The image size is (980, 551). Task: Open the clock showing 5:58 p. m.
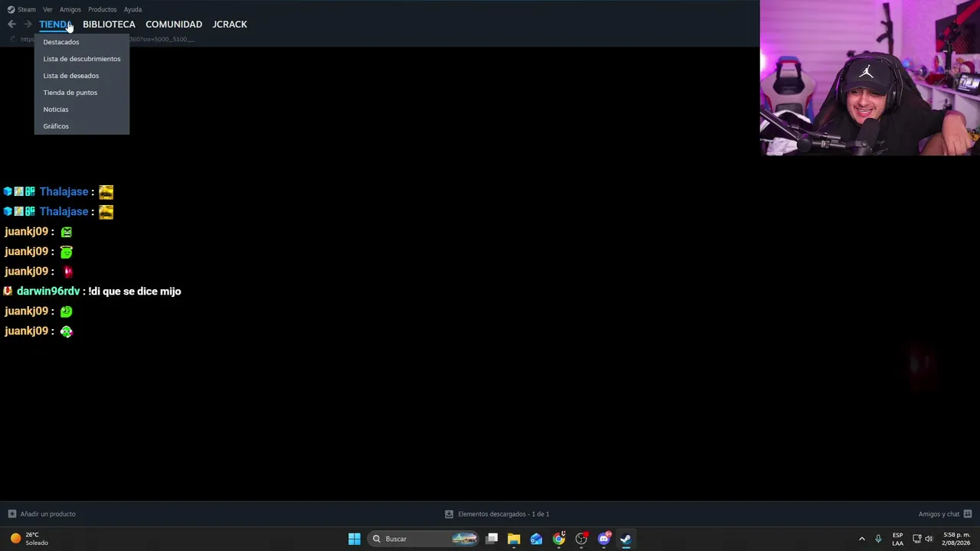[956, 539]
